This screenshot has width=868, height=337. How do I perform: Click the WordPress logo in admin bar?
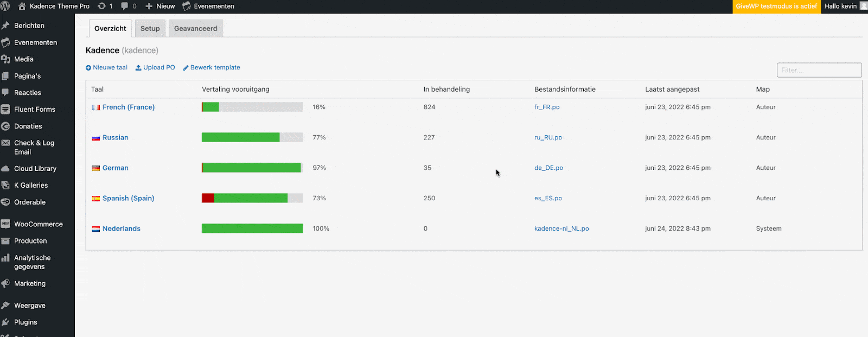5,7
